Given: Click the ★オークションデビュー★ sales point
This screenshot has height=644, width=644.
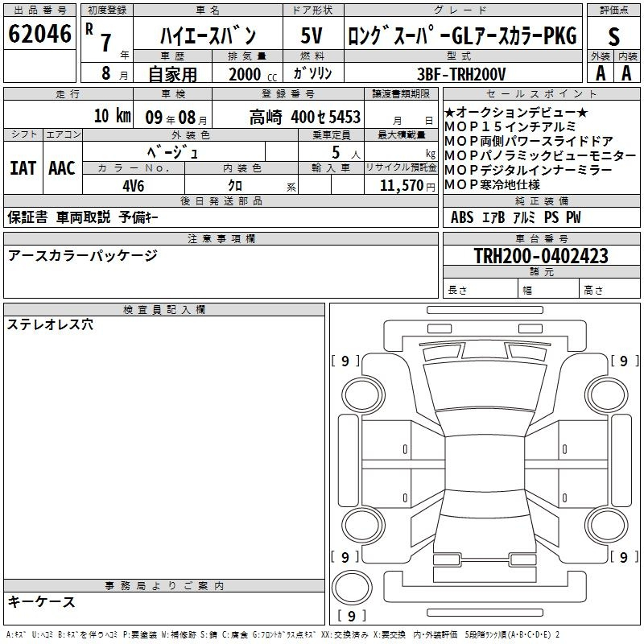Looking at the screenshot, I should tap(516, 115).
